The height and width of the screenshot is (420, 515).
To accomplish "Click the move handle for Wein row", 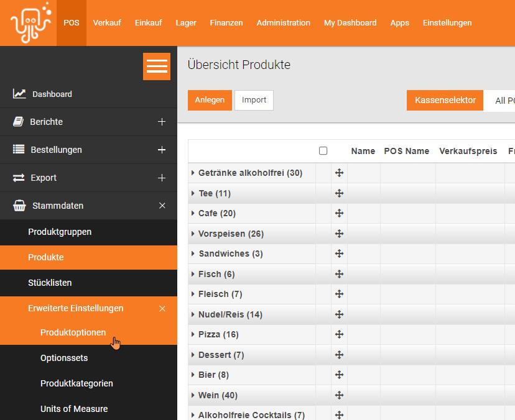I will (x=339, y=395).
